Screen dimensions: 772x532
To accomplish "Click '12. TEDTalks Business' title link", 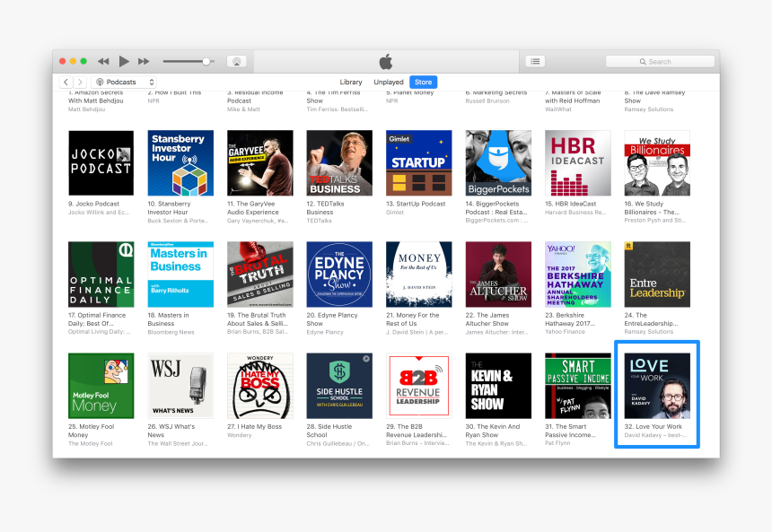I will click(x=326, y=207).
